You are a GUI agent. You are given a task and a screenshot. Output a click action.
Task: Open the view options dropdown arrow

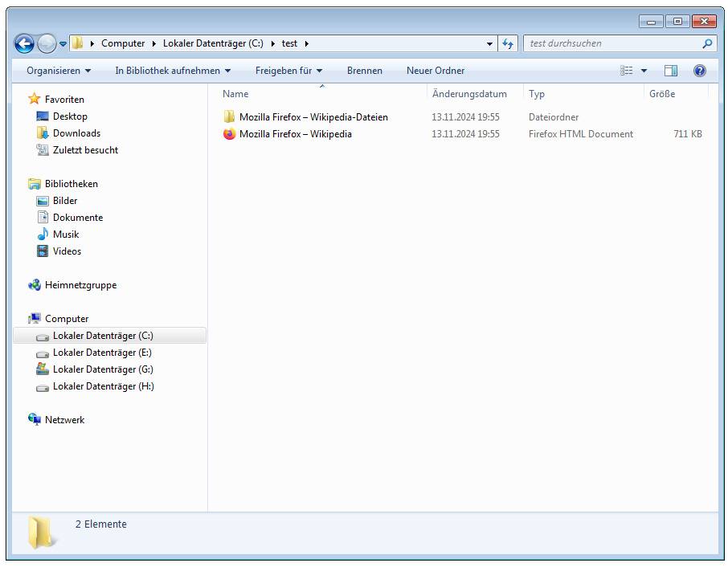(x=644, y=71)
